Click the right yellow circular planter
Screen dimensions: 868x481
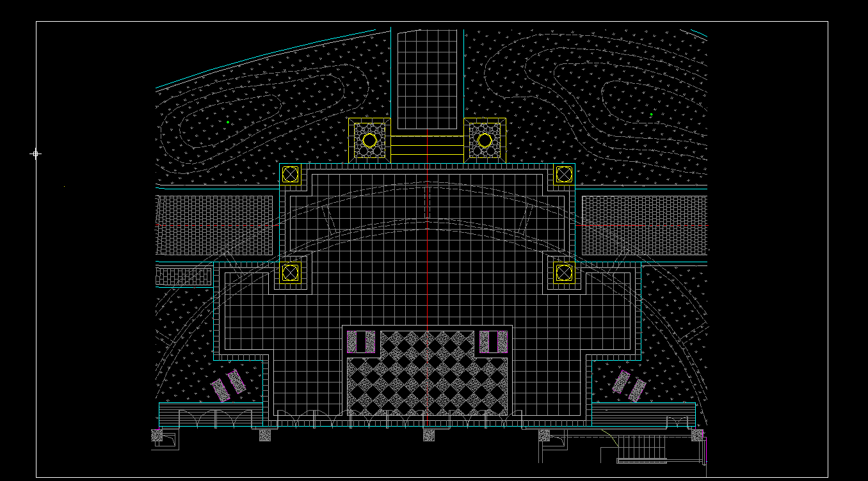[x=485, y=140]
